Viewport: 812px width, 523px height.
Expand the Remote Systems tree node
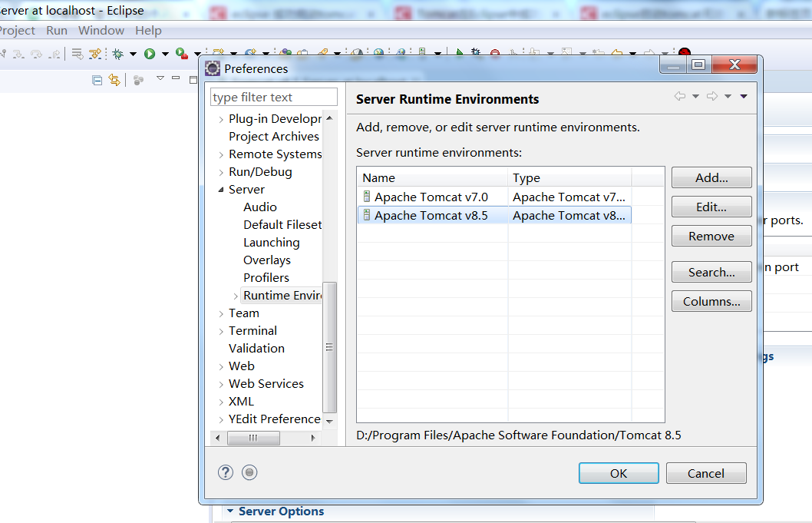[x=221, y=154]
